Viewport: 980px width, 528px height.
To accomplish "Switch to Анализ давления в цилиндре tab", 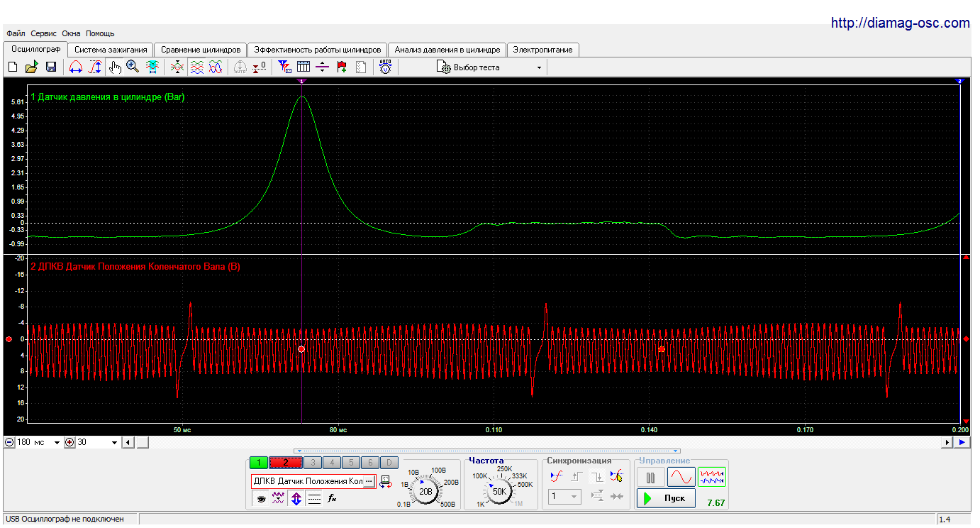I will point(447,50).
